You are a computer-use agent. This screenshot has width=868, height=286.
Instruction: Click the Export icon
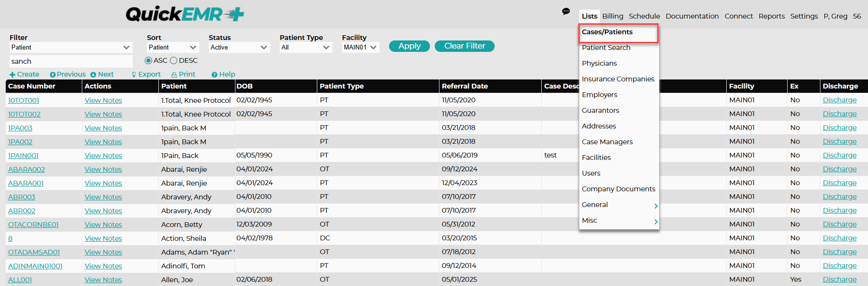134,75
